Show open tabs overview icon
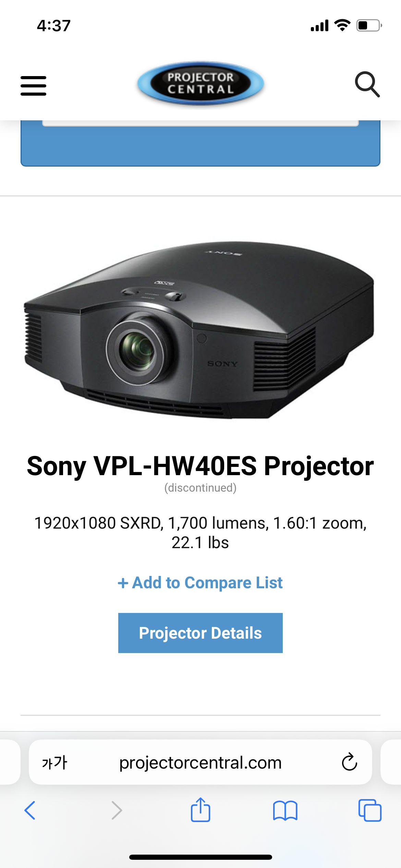Image resolution: width=401 pixels, height=868 pixels. 370,810
